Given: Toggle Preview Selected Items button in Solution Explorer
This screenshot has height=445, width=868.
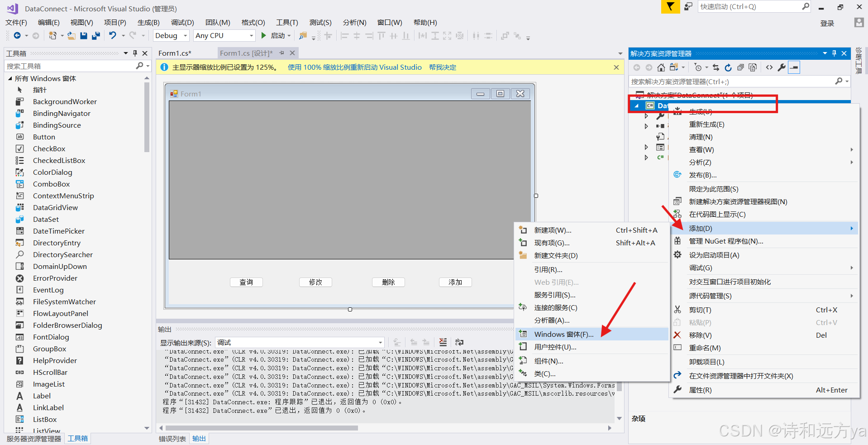Looking at the screenshot, I should tap(794, 67).
